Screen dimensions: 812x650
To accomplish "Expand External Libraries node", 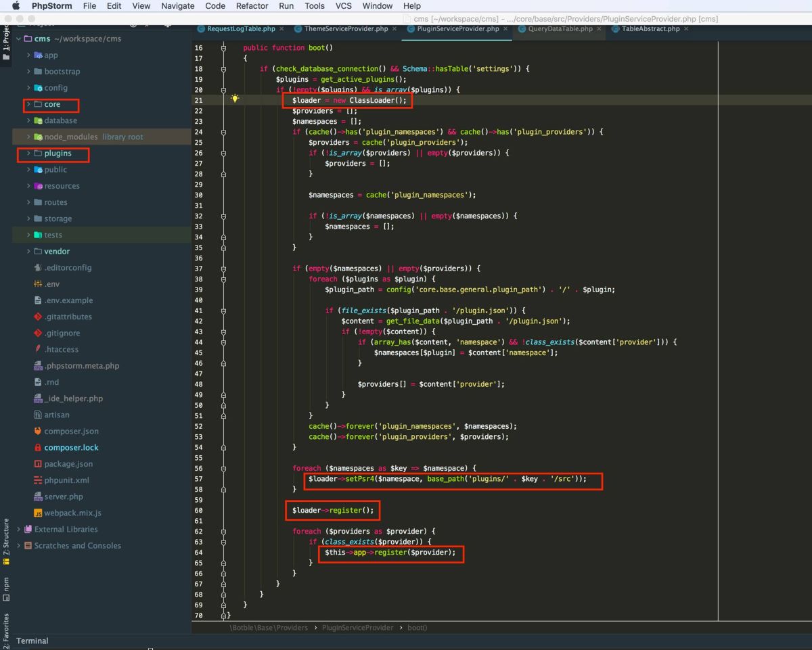I will tap(18, 530).
